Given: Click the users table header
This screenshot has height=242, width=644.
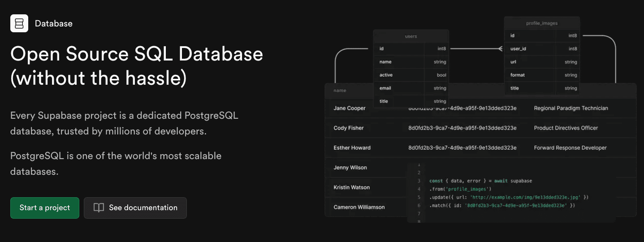Looking at the screenshot, I should [x=411, y=36].
